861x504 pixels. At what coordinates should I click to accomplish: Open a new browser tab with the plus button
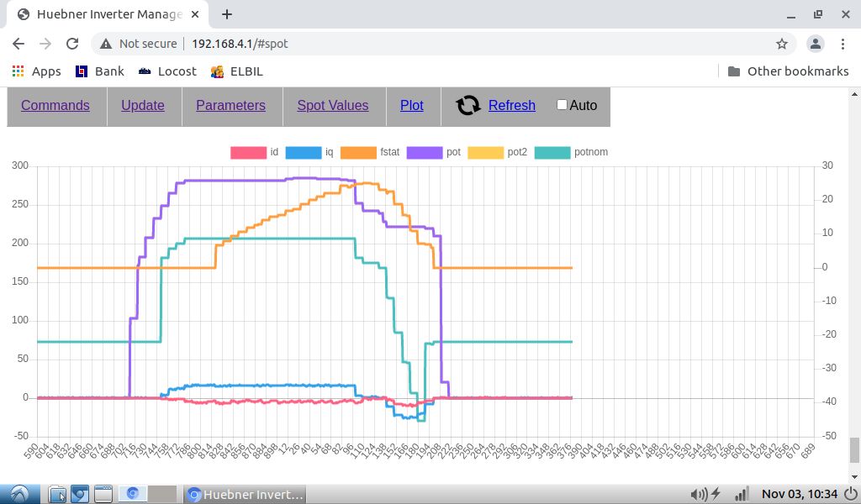tap(227, 14)
